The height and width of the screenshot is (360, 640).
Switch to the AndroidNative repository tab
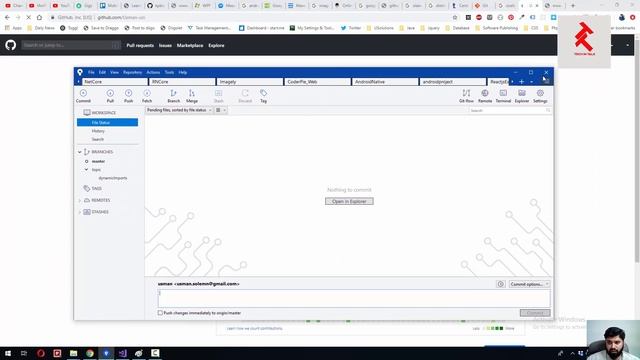[x=385, y=82]
